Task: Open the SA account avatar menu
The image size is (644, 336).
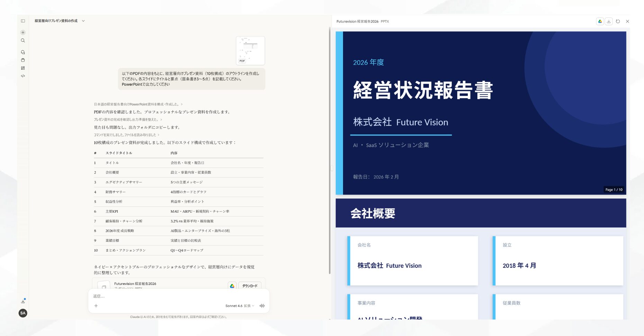Action: click(x=23, y=313)
